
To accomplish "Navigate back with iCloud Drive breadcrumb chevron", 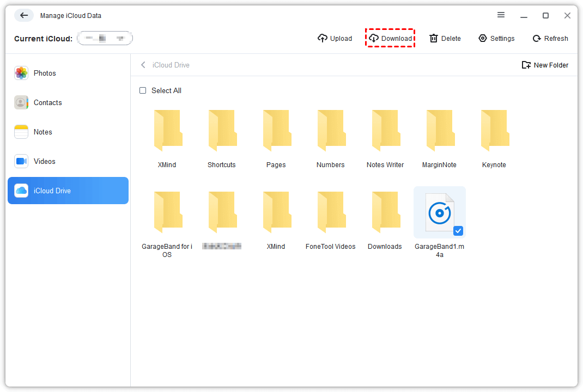I will pyautogui.click(x=143, y=65).
